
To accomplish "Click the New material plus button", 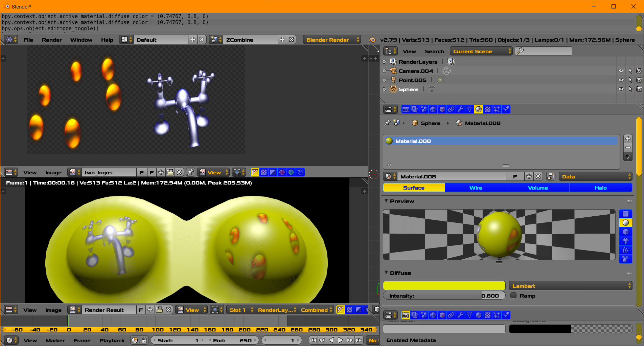I will (529, 176).
